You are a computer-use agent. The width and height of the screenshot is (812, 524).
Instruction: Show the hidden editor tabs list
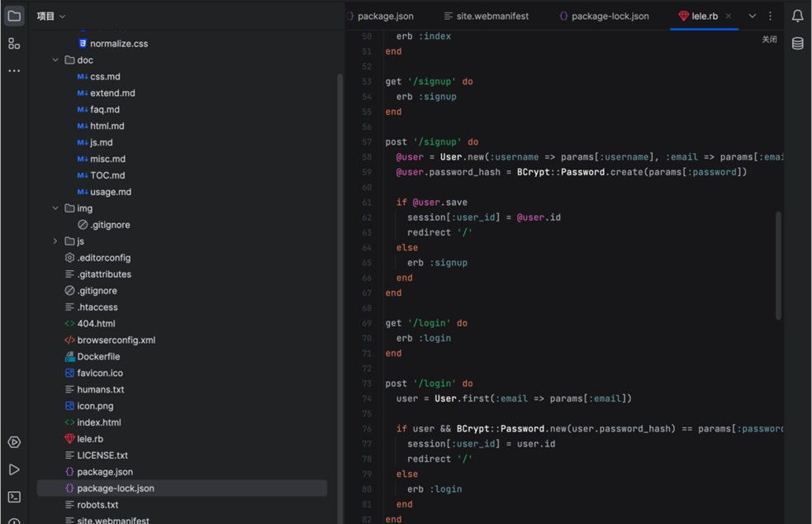click(x=753, y=16)
